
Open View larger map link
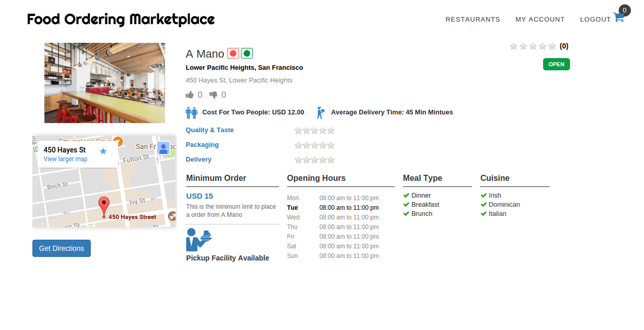65,159
